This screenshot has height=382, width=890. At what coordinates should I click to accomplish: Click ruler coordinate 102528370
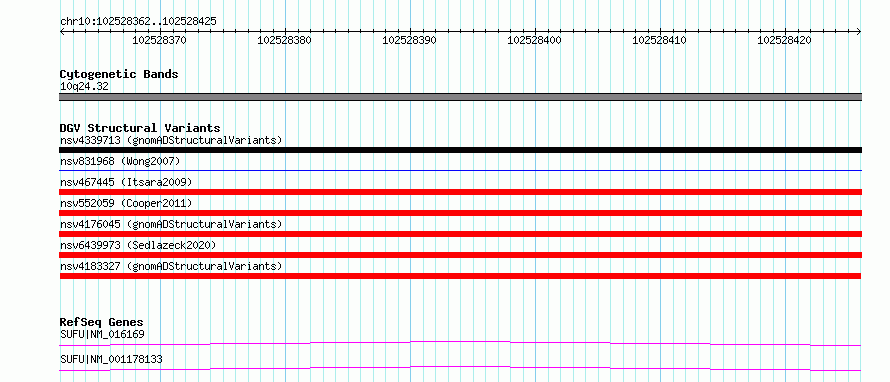click(159, 40)
